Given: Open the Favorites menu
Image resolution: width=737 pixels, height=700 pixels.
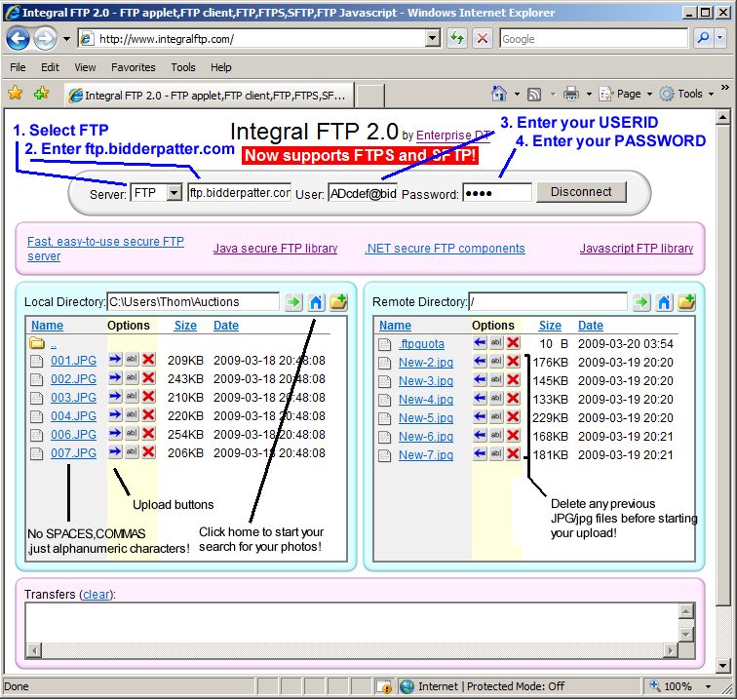Looking at the screenshot, I should coord(133,67).
